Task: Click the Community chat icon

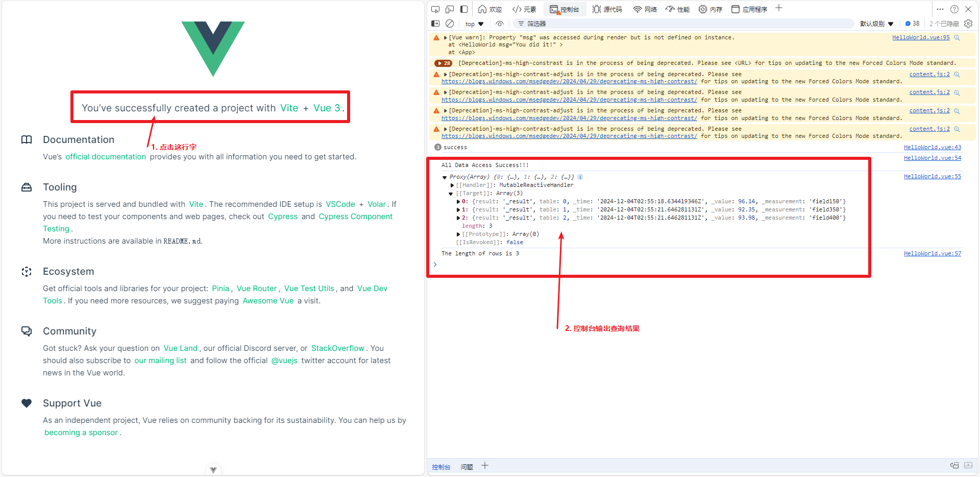Action: [x=27, y=331]
